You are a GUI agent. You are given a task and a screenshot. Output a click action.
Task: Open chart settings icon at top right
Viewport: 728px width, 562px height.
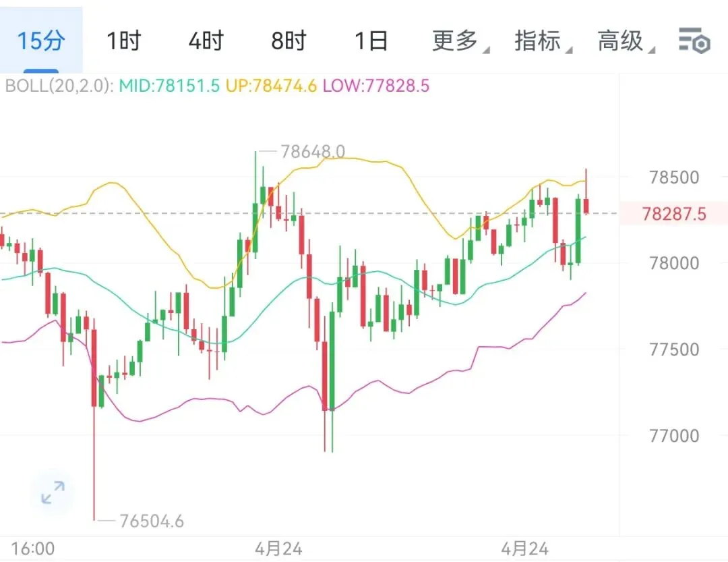tap(694, 41)
